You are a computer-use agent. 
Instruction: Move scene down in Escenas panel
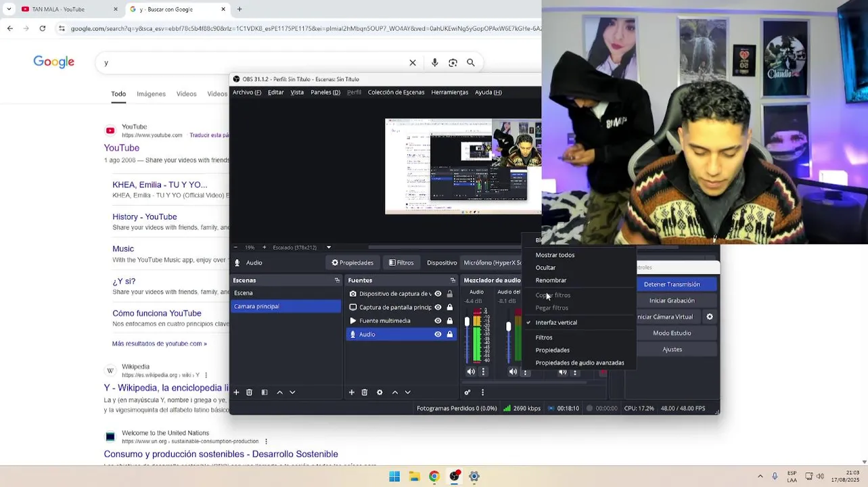(292, 392)
